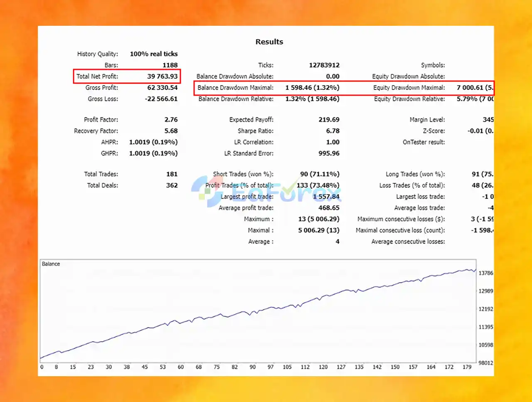Click the 90 tick on chart axis

point(253,367)
